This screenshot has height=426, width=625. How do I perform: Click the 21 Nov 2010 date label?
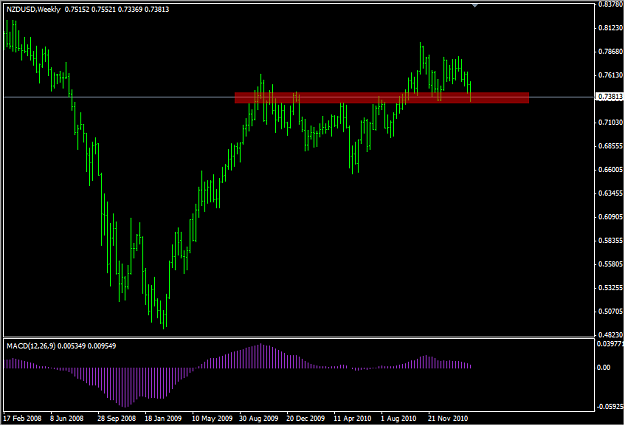click(448, 418)
